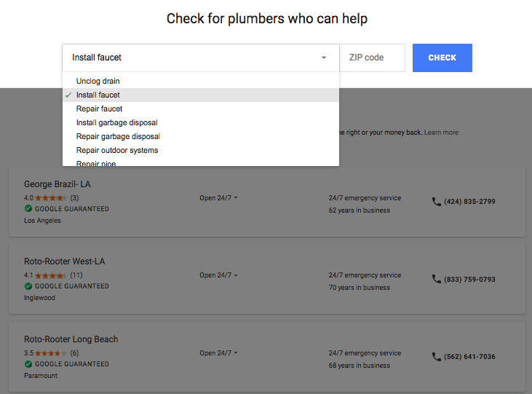Viewport: 532px width, 394px height.
Task: Pick Repair faucet from the dropdown
Action: point(201,109)
